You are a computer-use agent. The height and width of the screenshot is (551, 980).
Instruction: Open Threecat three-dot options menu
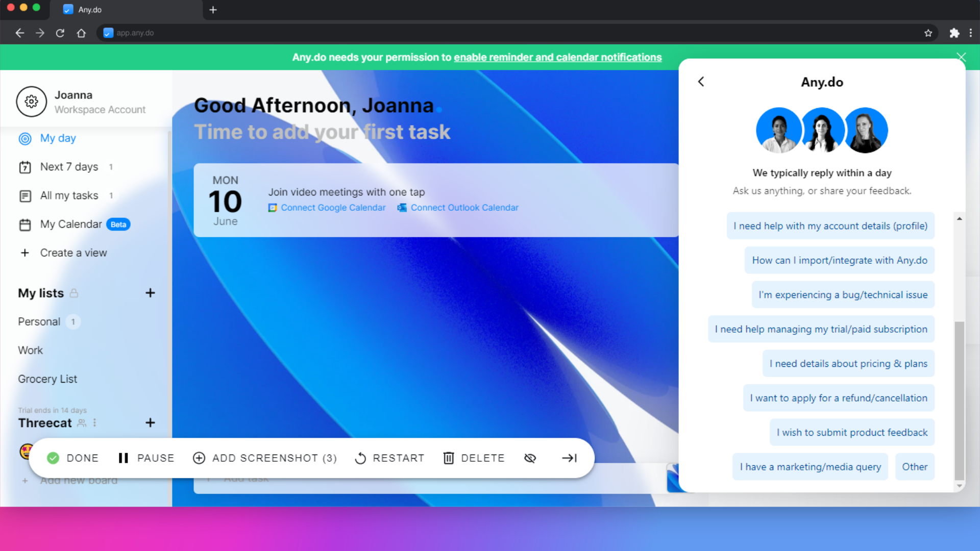click(94, 423)
